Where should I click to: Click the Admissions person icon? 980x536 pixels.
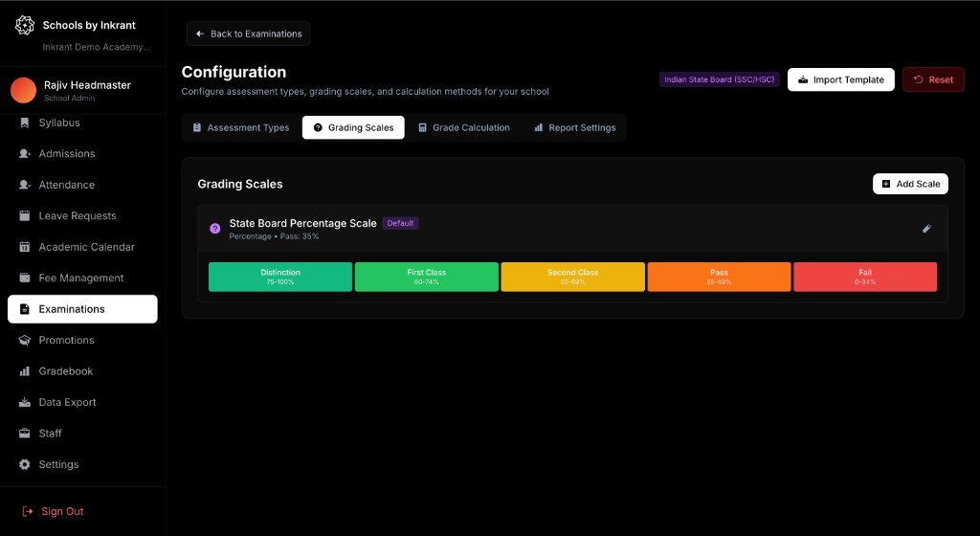[24, 154]
